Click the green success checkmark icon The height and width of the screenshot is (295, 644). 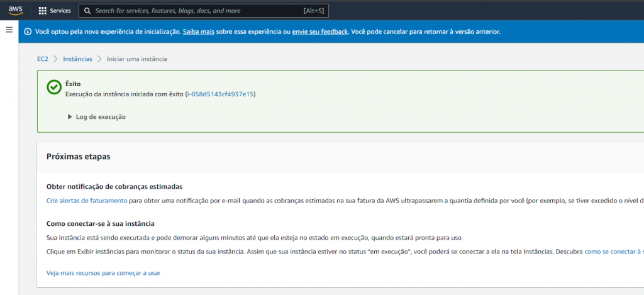point(54,88)
